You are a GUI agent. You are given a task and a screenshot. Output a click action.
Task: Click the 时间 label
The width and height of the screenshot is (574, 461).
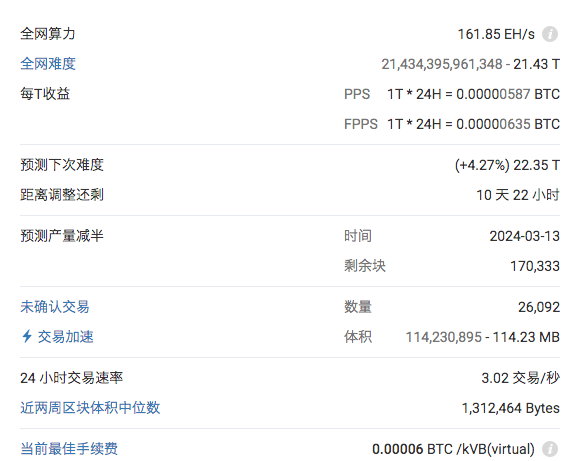pyautogui.click(x=358, y=236)
